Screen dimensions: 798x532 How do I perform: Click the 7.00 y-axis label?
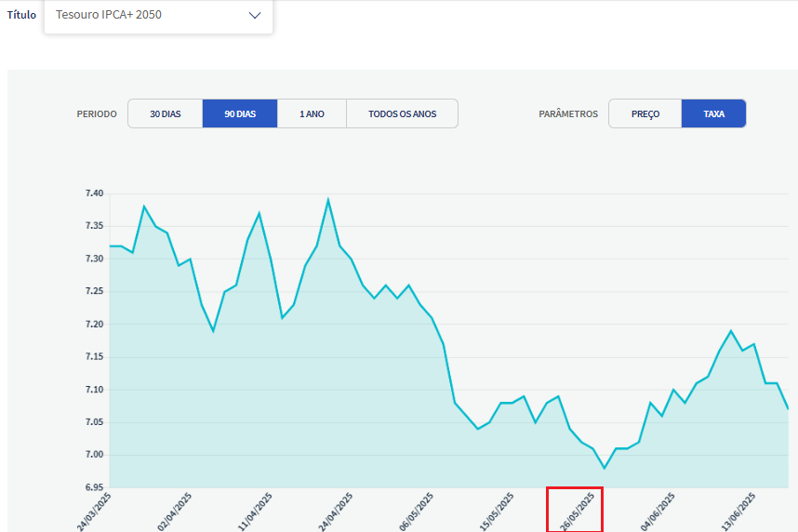pyautogui.click(x=94, y=455)
